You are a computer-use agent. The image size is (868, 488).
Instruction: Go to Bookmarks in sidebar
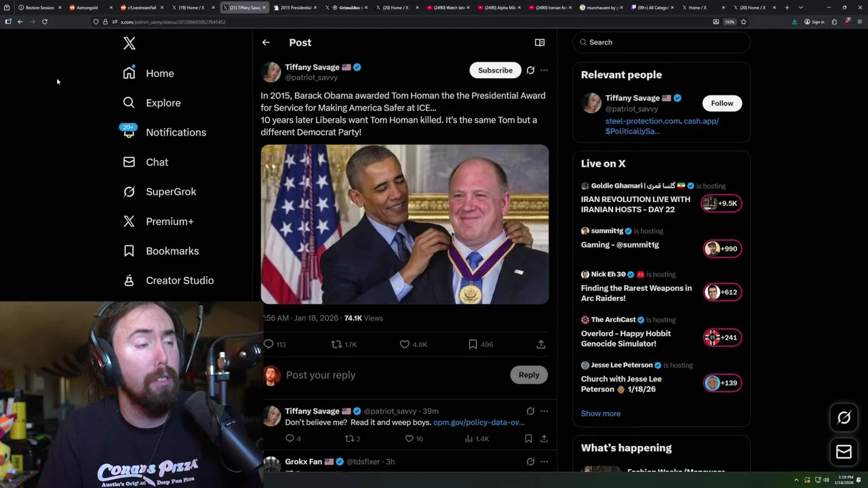tap(172, 251)
